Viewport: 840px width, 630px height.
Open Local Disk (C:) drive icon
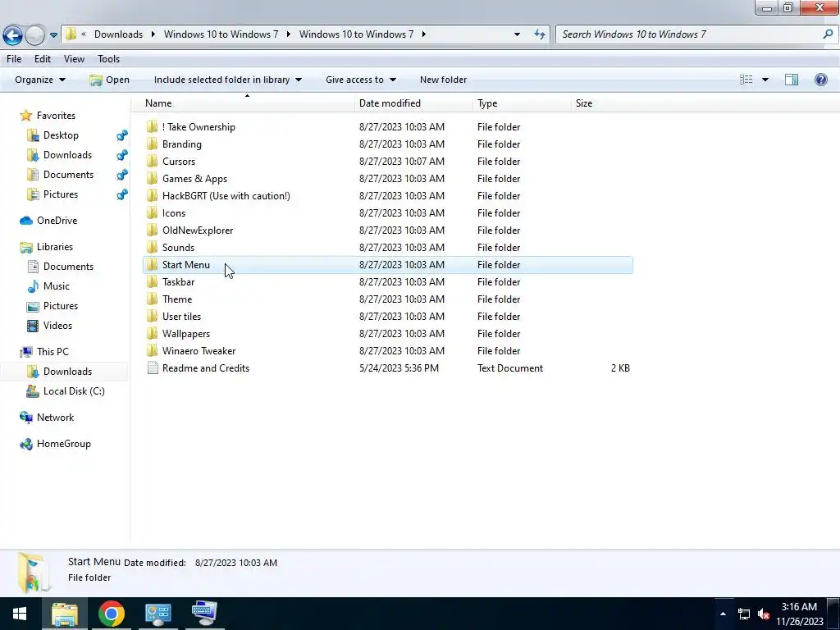pos(33,391)
